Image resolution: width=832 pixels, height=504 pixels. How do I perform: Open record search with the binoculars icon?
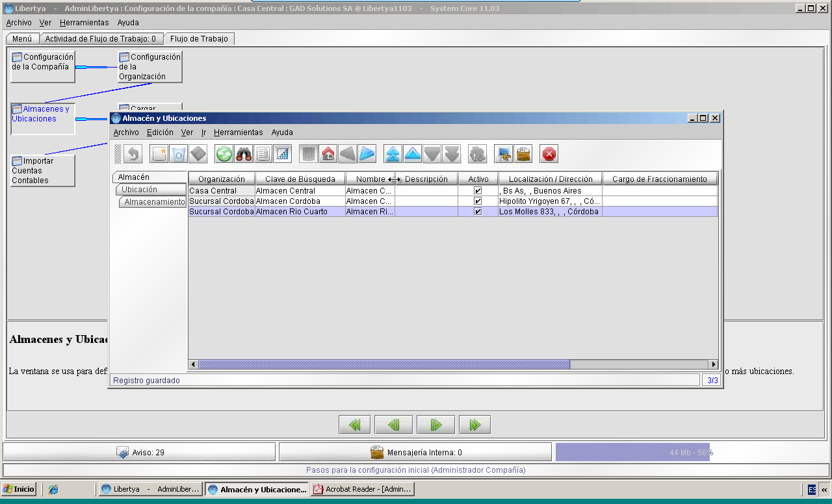point(244,154)
